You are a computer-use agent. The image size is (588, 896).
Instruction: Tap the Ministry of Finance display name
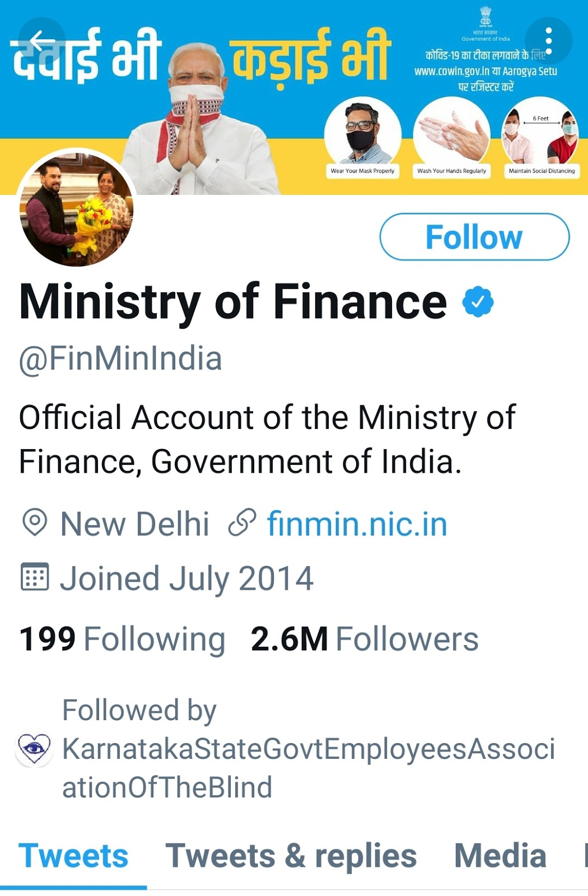[x=233, y=302]
